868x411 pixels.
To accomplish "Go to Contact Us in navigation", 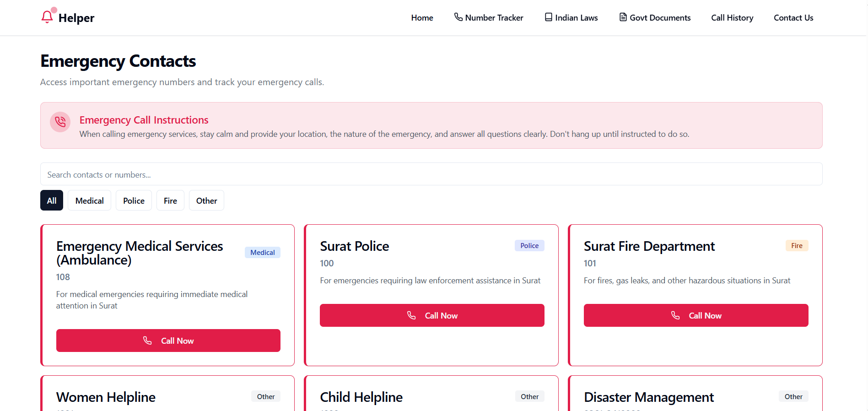I will [793, 17].
